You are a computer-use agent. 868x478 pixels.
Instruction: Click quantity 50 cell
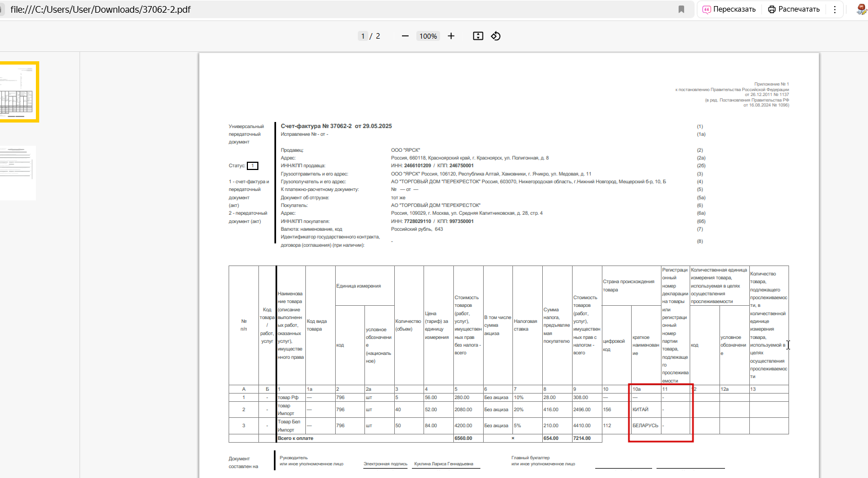pyautogui.click(x=409, y=426)
